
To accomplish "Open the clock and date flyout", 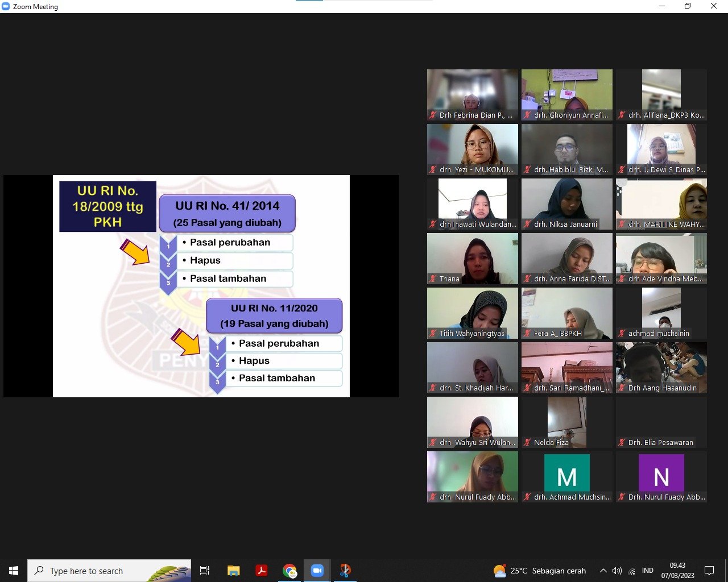I will tap(677, 571).
